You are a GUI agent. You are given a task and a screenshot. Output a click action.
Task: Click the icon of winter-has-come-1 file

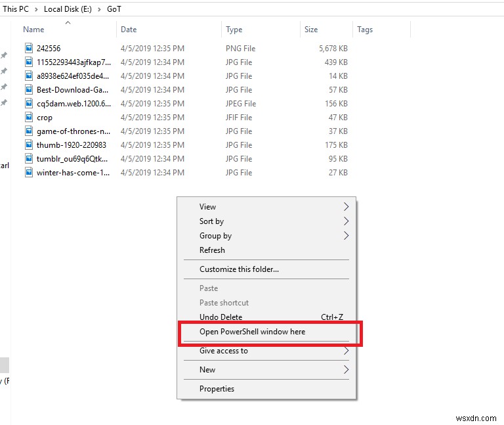pos(29,173)
